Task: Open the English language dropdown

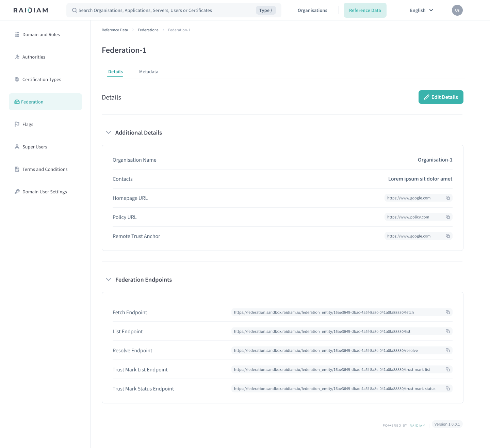Action: coord(421,10)
